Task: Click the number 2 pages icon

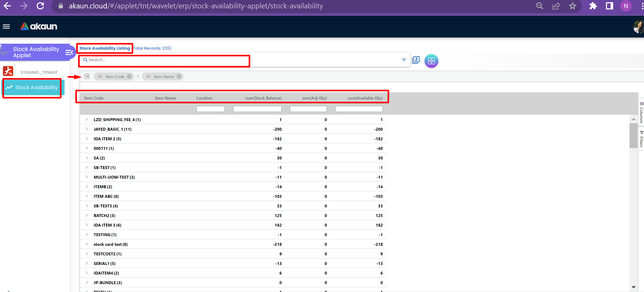Action: click(416, 60)
